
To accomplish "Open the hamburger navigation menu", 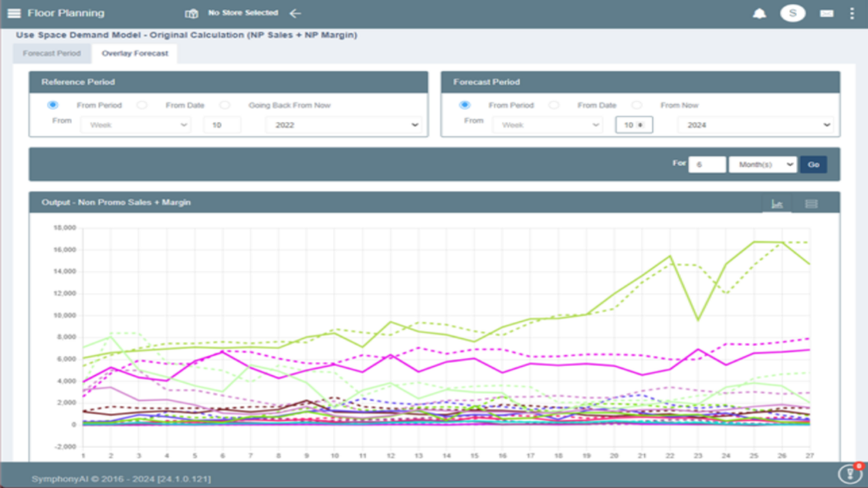I will click(x=14, y=13).
